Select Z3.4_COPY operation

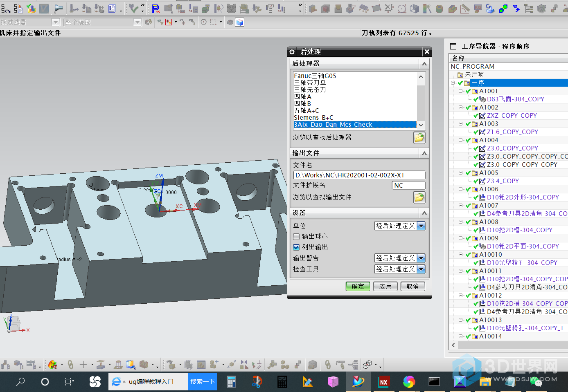pos(503,181)
